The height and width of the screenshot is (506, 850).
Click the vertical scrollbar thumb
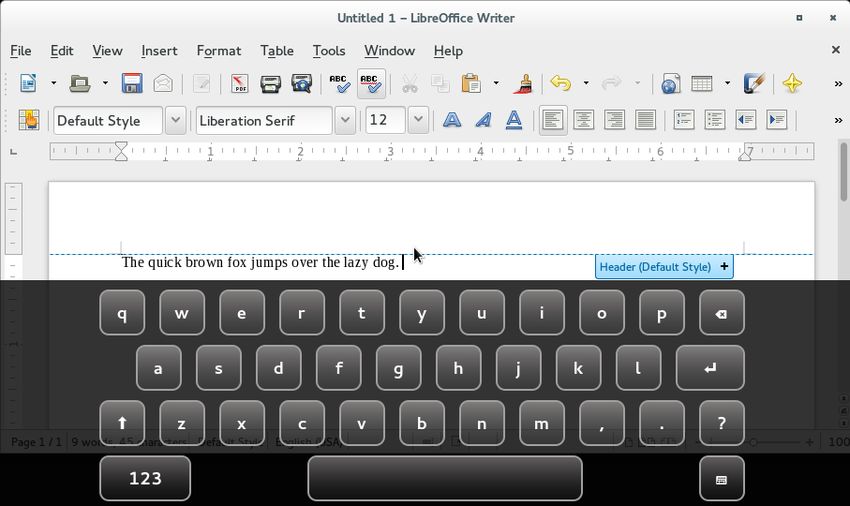pyautogui.click(x=843, y=172)
